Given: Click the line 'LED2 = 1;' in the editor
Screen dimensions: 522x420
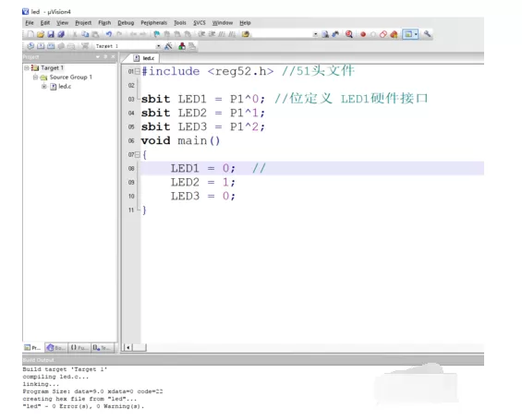Looking at the screenshot, I should 202,182.
